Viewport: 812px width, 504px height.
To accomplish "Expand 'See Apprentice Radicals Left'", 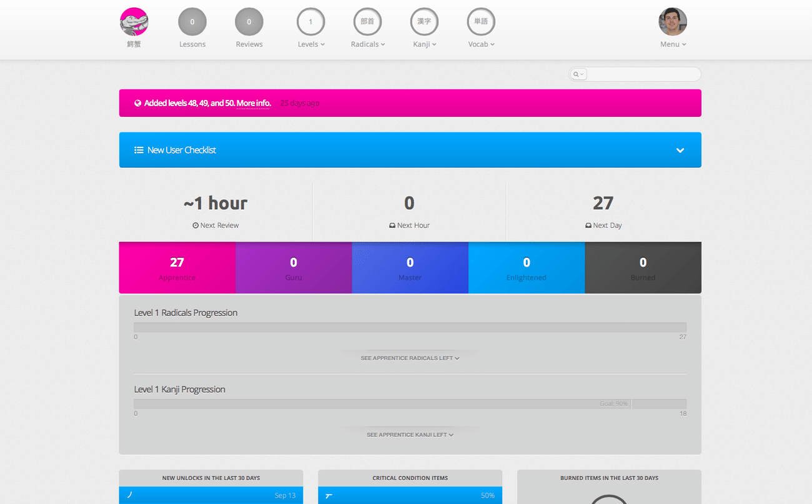I will tap(410, 358).
